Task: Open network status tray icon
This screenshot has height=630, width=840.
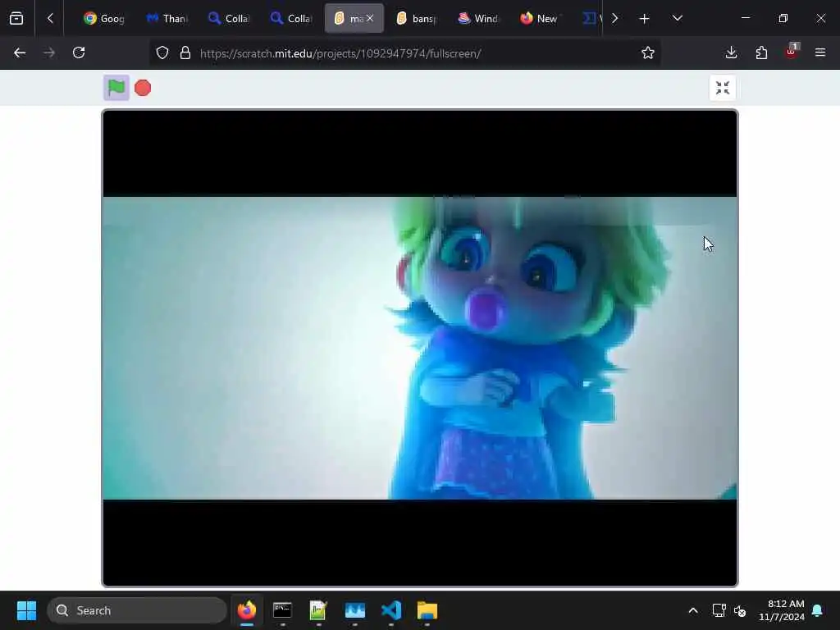Action: tap(719, 610)
